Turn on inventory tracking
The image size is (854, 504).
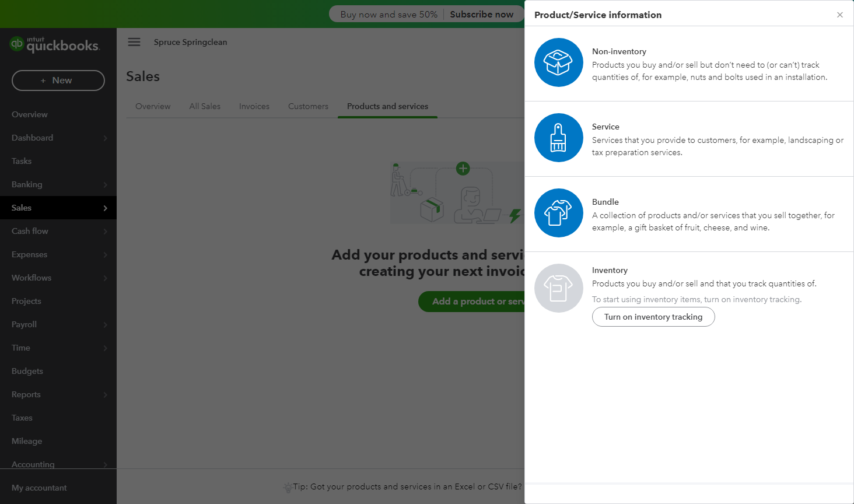click(653, 317)
